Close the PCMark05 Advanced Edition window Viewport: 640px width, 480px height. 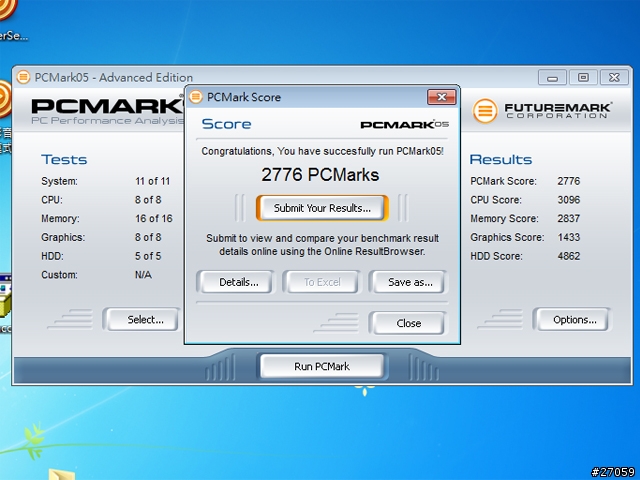[614, 77]
